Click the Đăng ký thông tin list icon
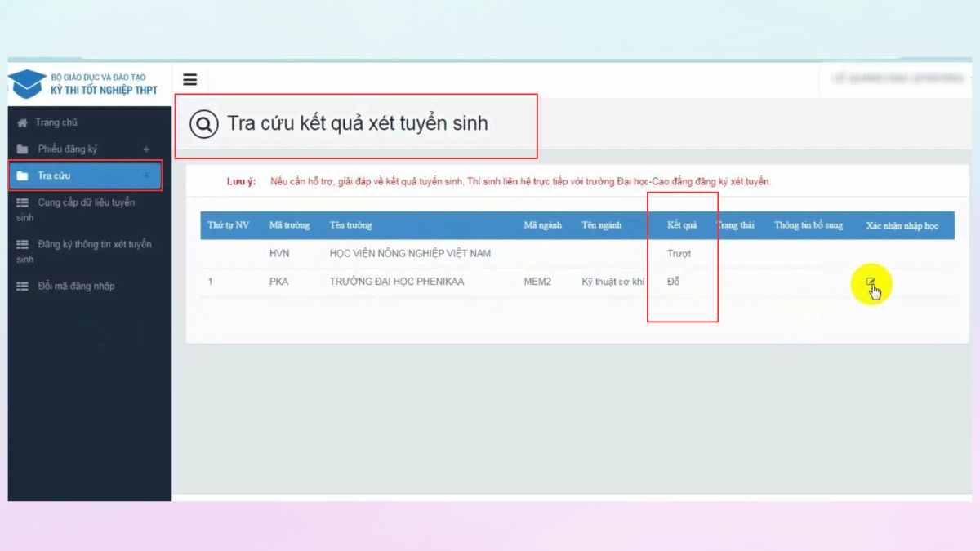The image size is (980, 551). [x=23, y=244]
